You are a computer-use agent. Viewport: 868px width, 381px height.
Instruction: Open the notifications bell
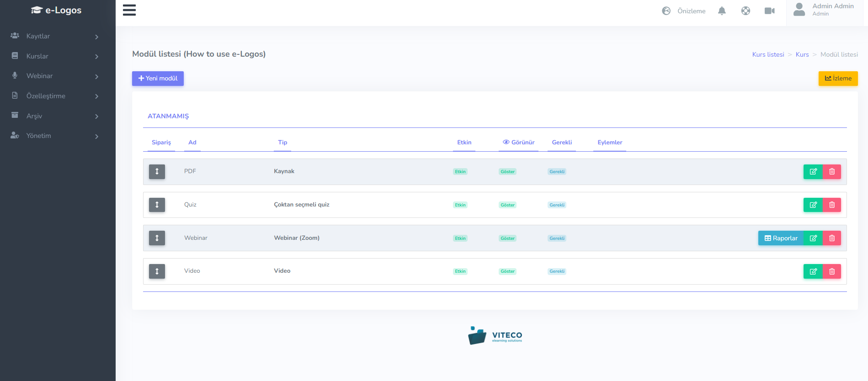[722, 11]
